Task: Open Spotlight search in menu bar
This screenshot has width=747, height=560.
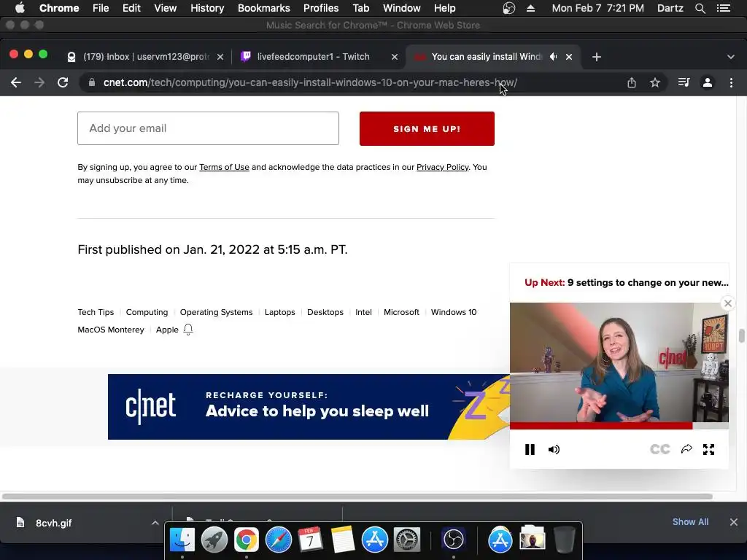Action: (x=700, y=8)
